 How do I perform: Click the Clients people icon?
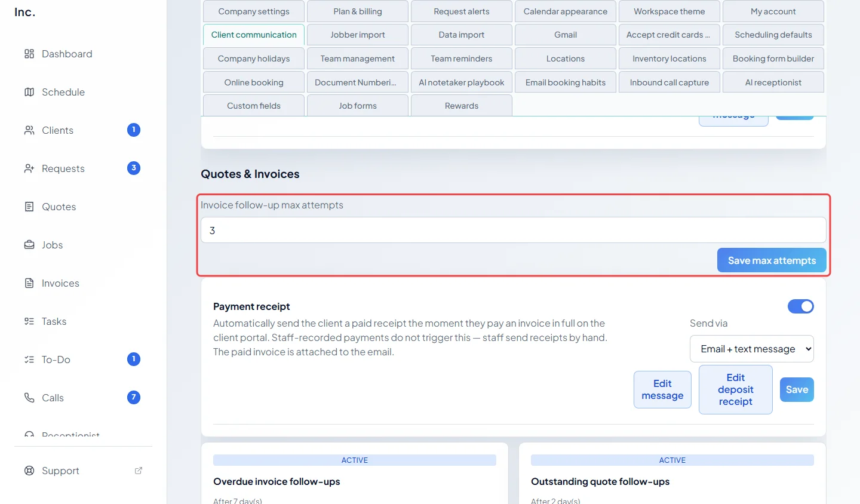coord(29,130)
